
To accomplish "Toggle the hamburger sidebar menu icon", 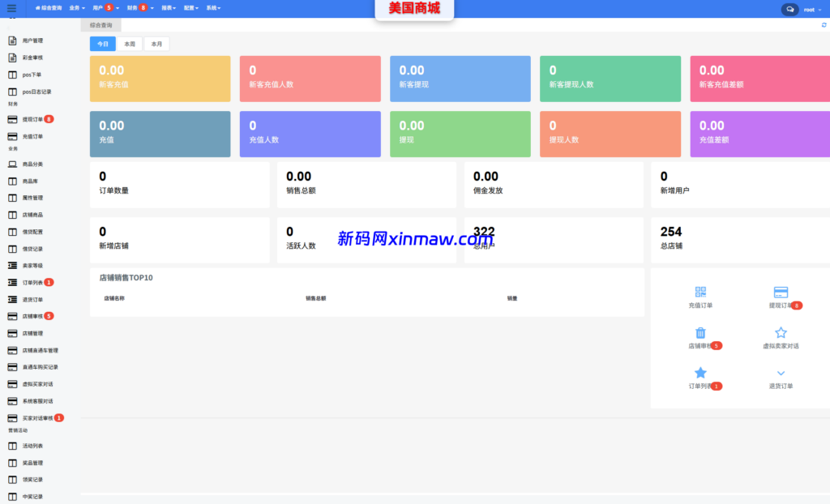I will 11,8.
